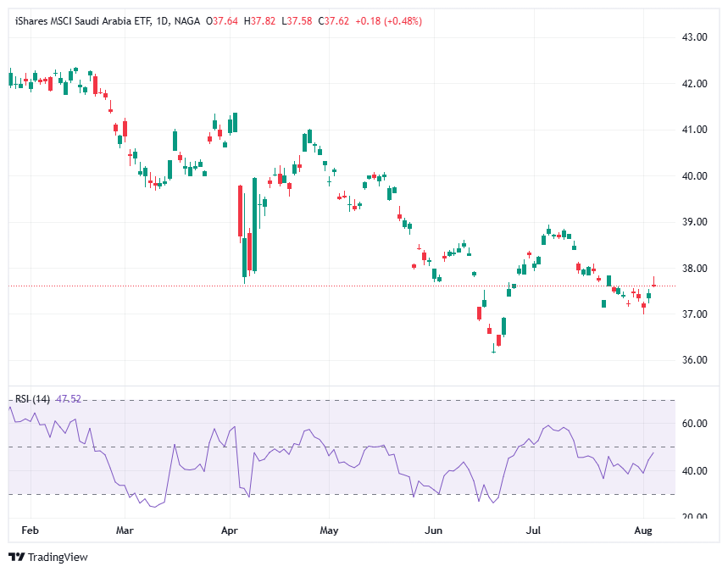Screen dimensions: 728x572
Task: Click the TradingView wordmark text
Action: pyautogui.click(x=58, y=557)
